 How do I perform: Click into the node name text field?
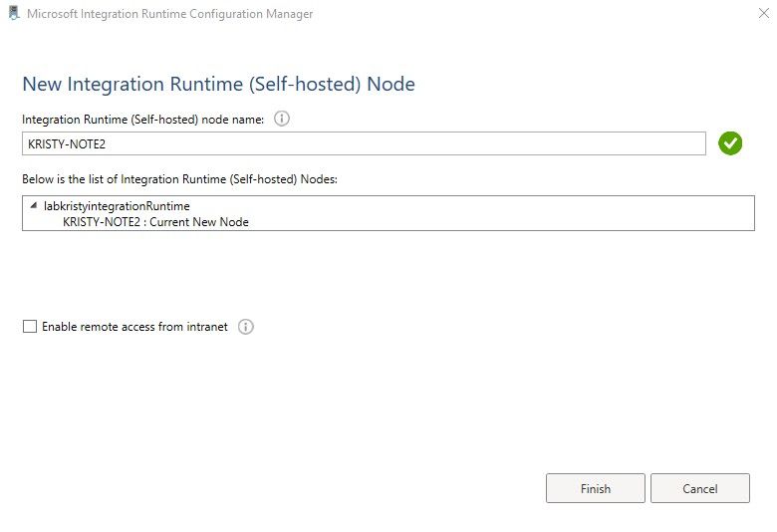[x=398, y=144]
